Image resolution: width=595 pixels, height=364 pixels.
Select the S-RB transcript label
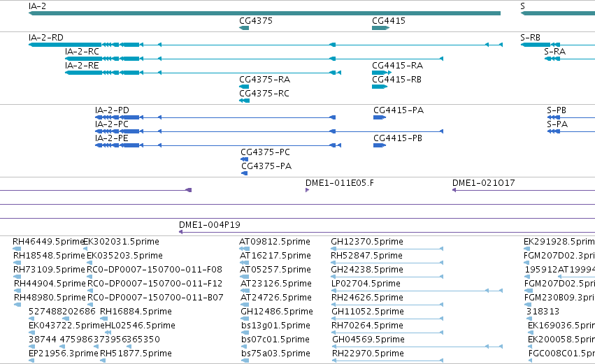(530, 38)
